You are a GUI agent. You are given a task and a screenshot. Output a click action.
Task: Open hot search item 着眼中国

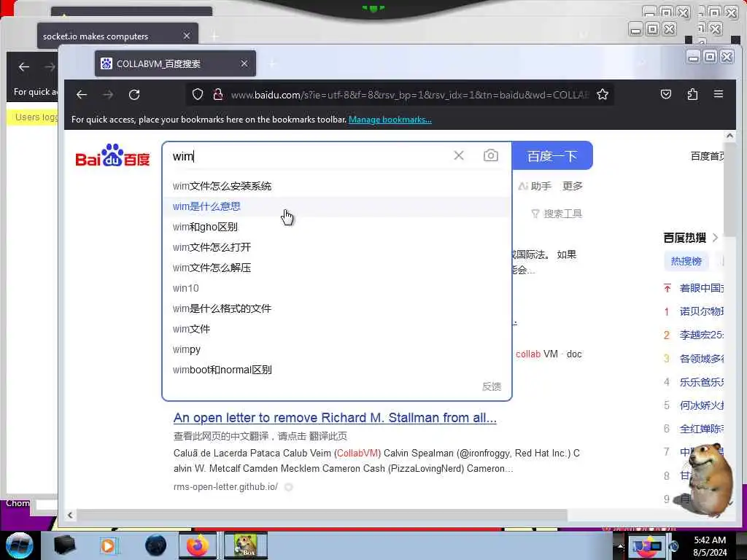[701, 288]
